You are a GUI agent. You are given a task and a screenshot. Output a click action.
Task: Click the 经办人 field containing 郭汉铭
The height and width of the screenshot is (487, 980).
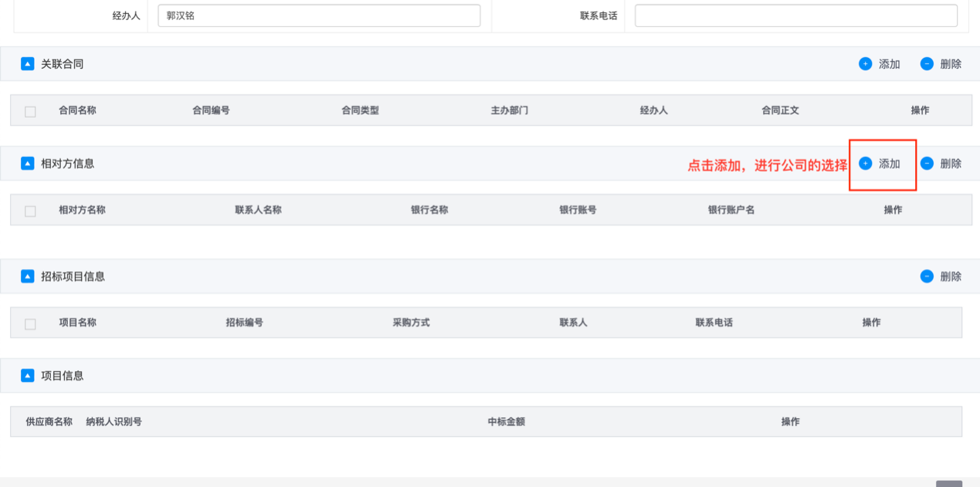coord(318,15)
